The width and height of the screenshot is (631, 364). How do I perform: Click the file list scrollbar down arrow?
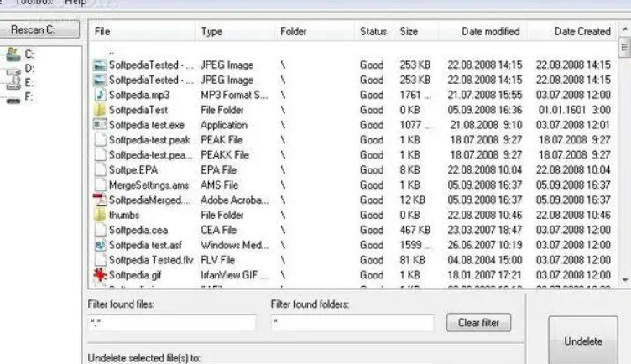pyautogui.click(x=624, y=279)
